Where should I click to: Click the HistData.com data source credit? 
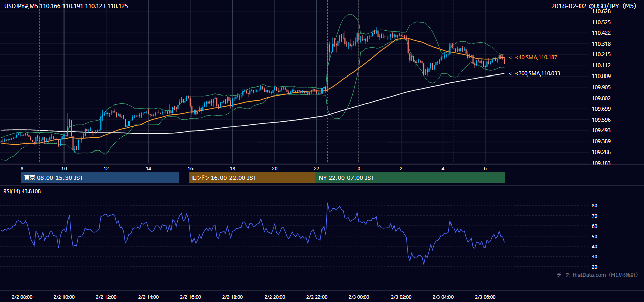[x=598, y=275]
